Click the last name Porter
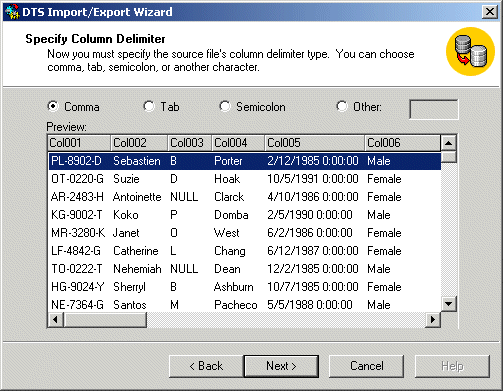The width and height of the screenshot is (503, 391). pos(228,161)
